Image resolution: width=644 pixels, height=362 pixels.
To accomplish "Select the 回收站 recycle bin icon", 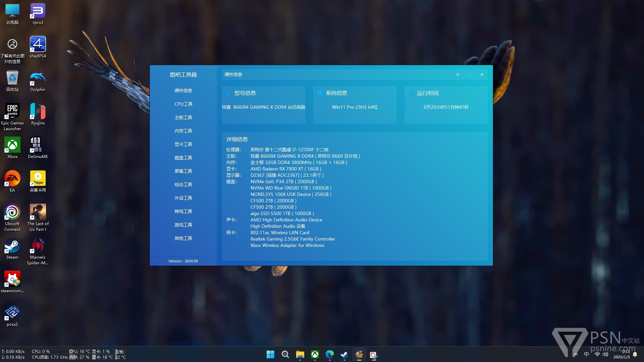I will pyautogui.click(x=12, y=81).
